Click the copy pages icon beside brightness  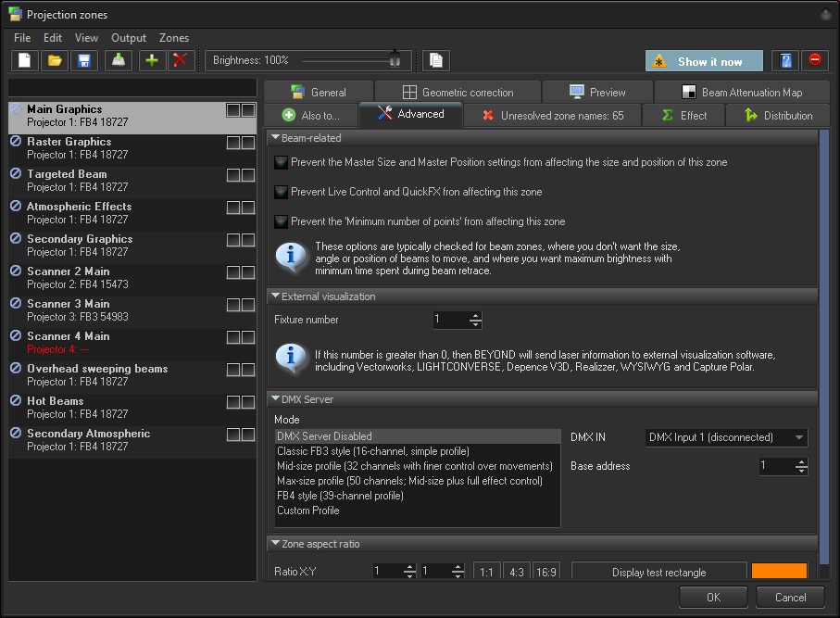[436, 61]
